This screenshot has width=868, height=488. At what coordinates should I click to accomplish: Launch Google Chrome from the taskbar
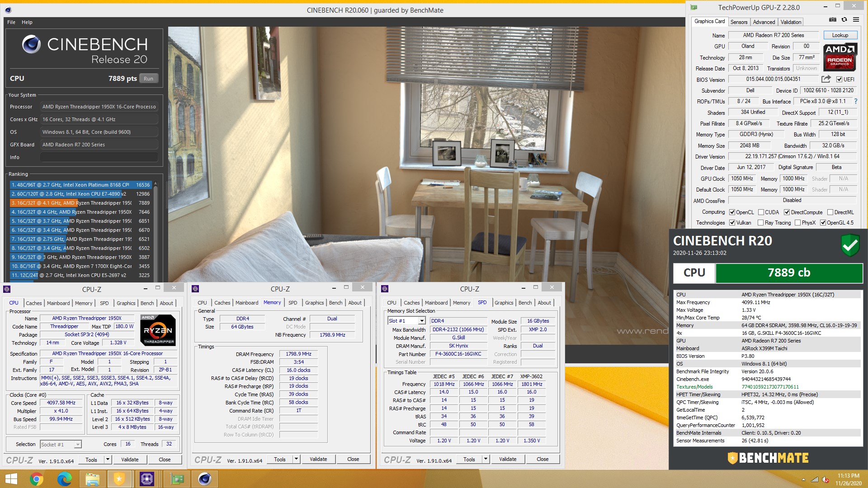coord(37,479)
